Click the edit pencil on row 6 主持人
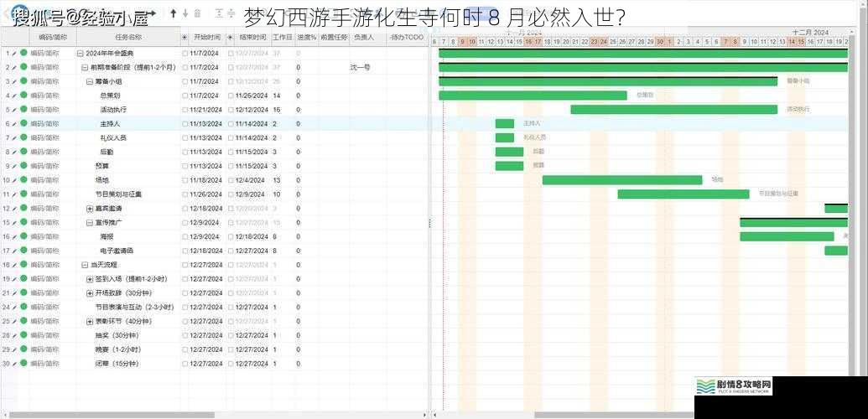Viewport: 868px width, 419px height. 14,124
